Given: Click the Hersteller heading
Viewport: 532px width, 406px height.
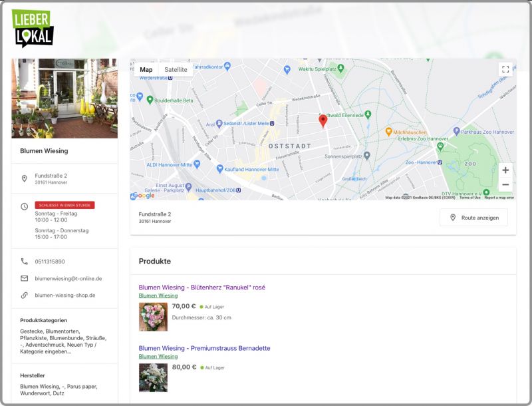Looking at the screenshot, I should point(33,375).
